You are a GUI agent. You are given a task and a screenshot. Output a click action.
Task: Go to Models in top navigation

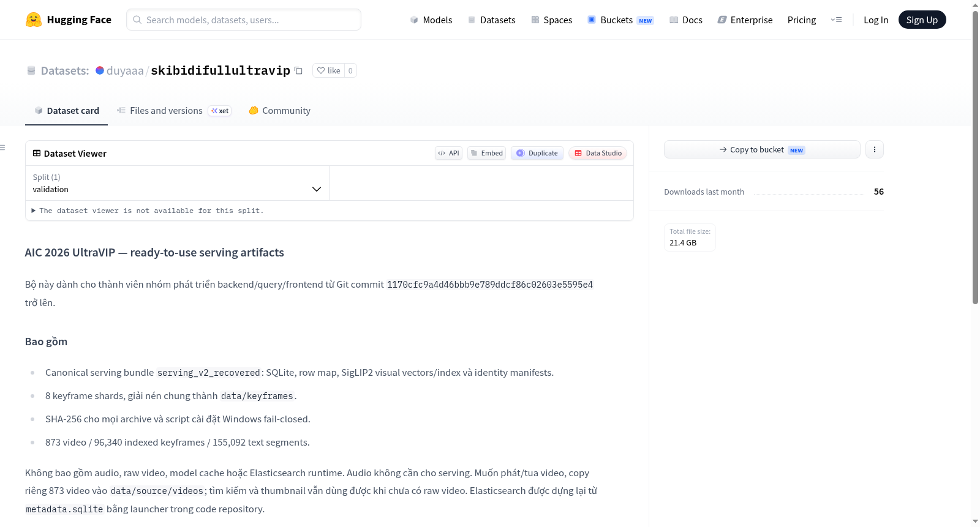(431, 20)
